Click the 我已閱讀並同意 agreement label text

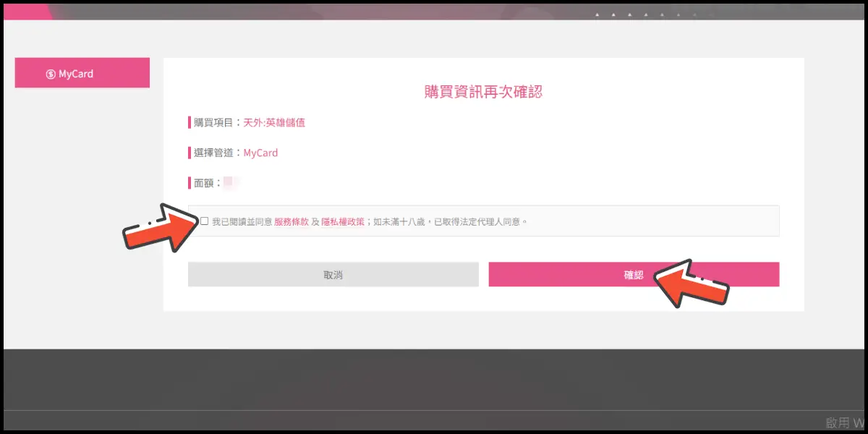pyautogui.click(x=242, y=222)
